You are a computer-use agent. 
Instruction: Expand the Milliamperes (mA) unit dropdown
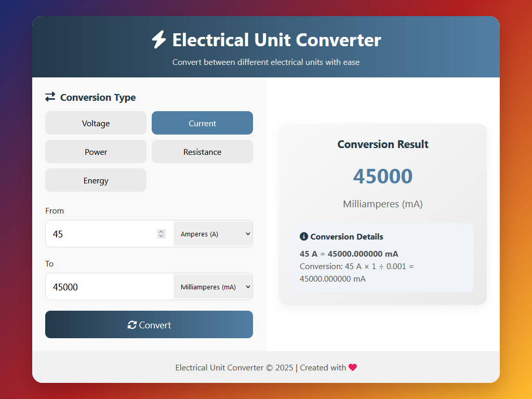tap(213, 287)
